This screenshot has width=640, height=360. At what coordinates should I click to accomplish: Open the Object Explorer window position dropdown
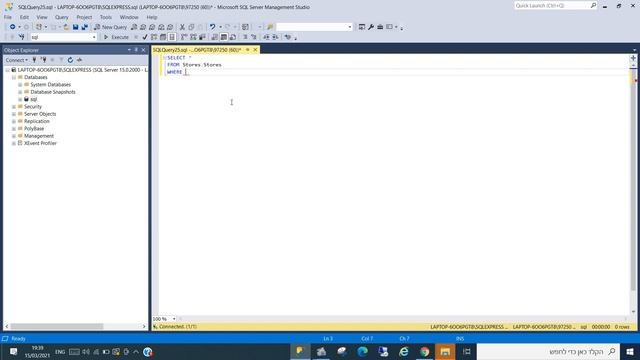pos(129,50)
